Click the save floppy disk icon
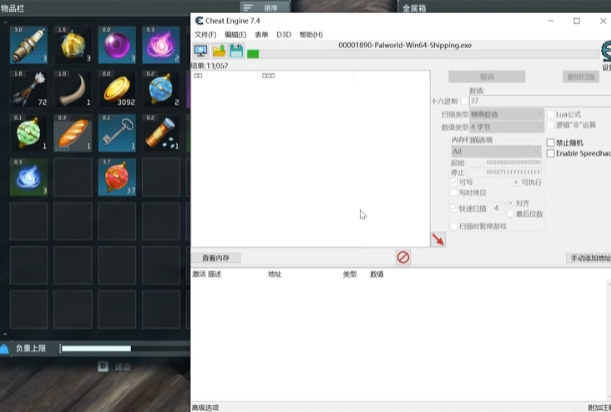This screenshot has height=412, width=611. click(x=237, y=51)
